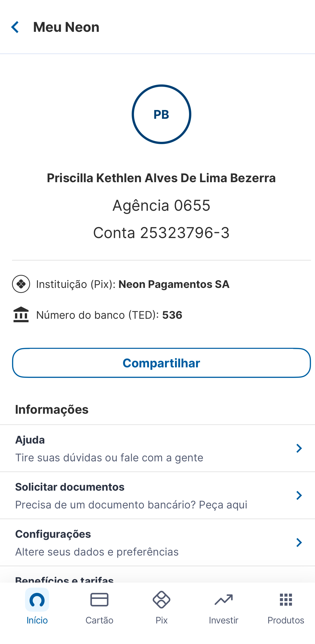Tap the Início home icon

tap(37, 600)
